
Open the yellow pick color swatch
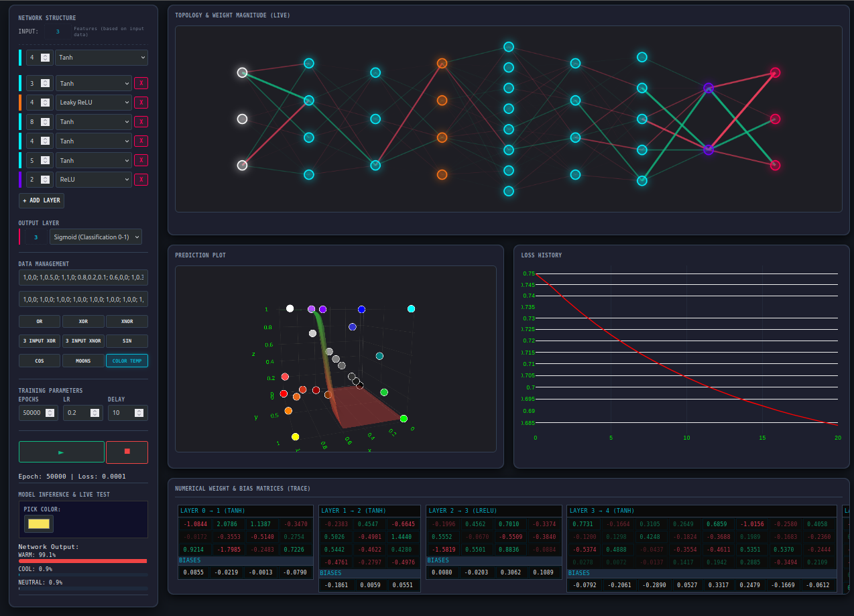tap(39, 523)
